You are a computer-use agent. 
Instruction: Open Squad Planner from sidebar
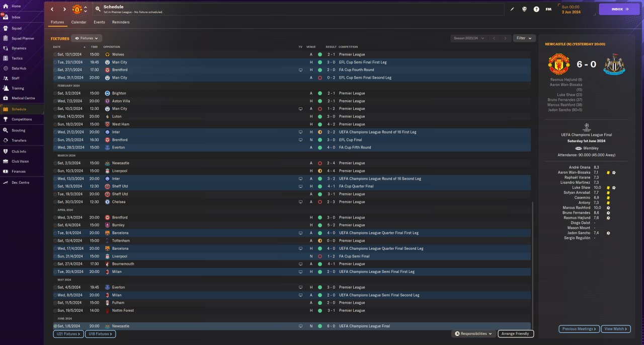point(23,38)
